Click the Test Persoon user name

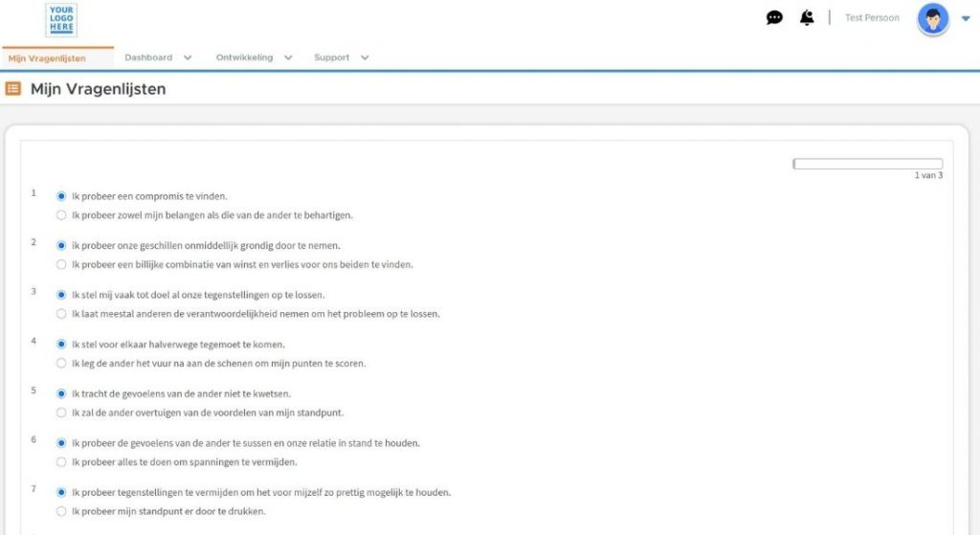pyautogui.click(x=872, y=18)
